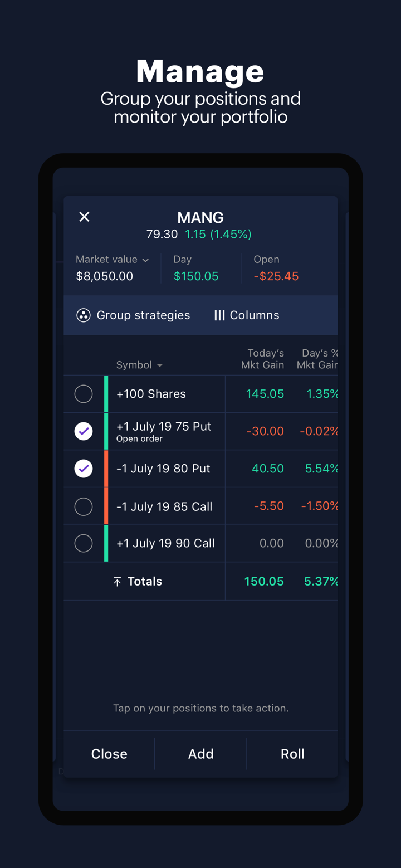Viewport: 401px width, 868px height.
Task: Select the -1 July 19 85 Call checkbox
Action: pyautogui.click(x=84, y=506)
